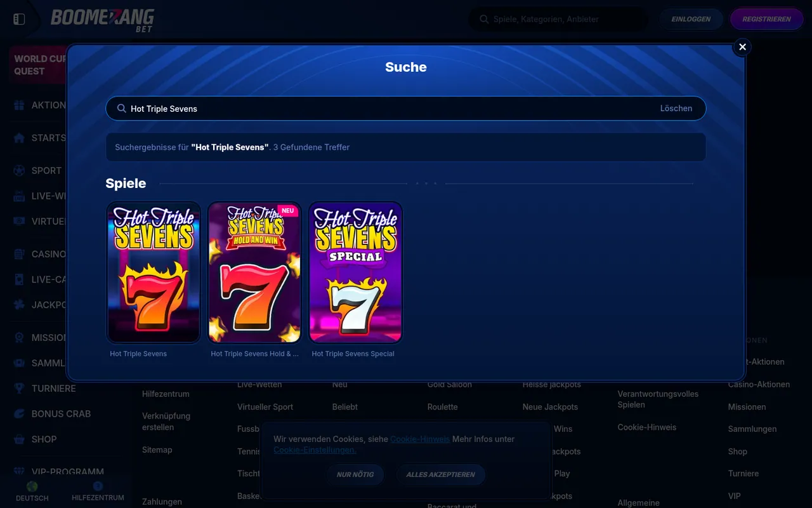Click Sammlungen icon in sidebar

[19, 363]
